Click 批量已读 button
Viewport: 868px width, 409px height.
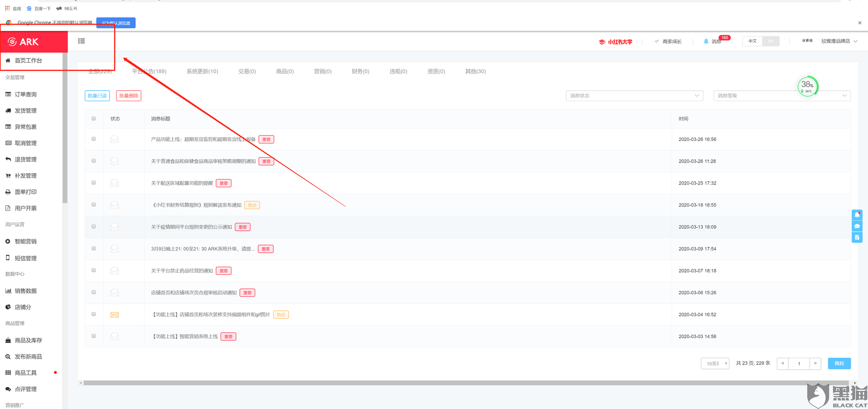click(97, 96)
